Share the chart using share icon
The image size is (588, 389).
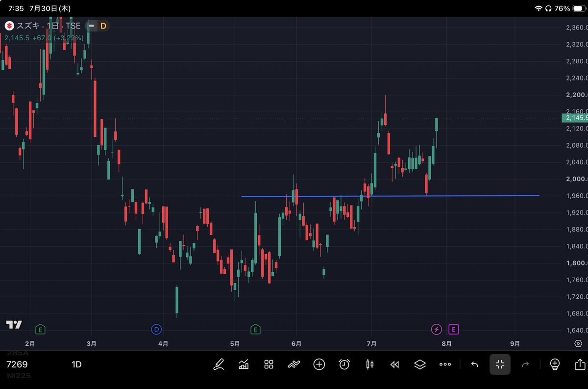tap(580, 364)
